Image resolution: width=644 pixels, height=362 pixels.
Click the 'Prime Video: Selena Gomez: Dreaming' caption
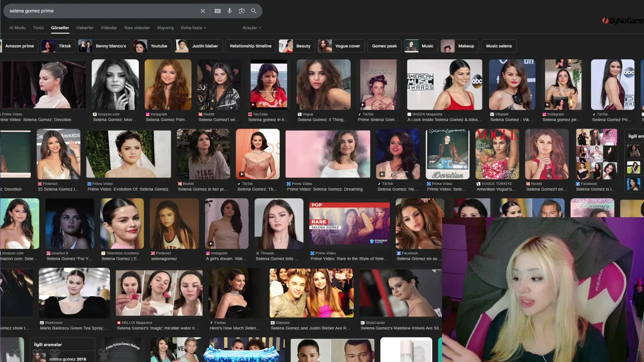325,189
